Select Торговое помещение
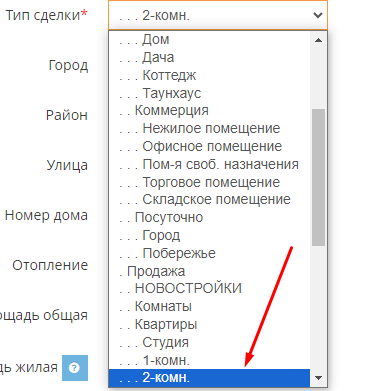This screenshot has width=368, height=391. click(209, 182)
